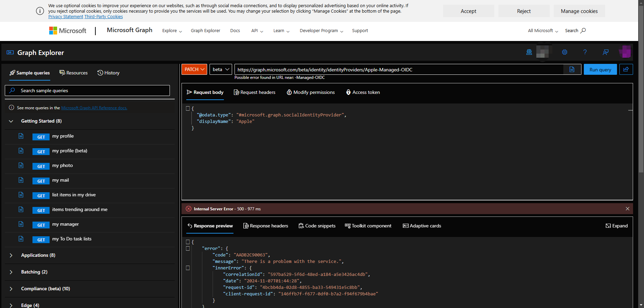Fold the "innerError" object in the response
Screen dimensions: 644x308
pos(188,268)
